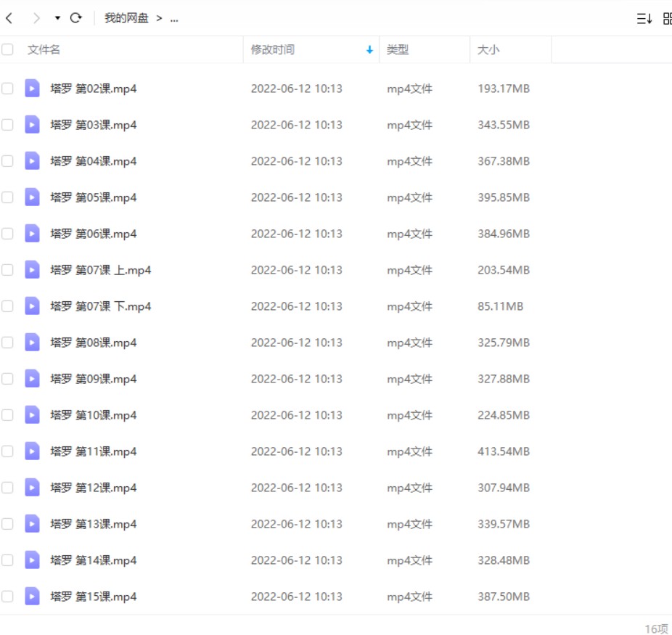Click the size value 85.11MB
Image resolution: width=672 pixels, height=635 pixels.
[x=501, y=306]
